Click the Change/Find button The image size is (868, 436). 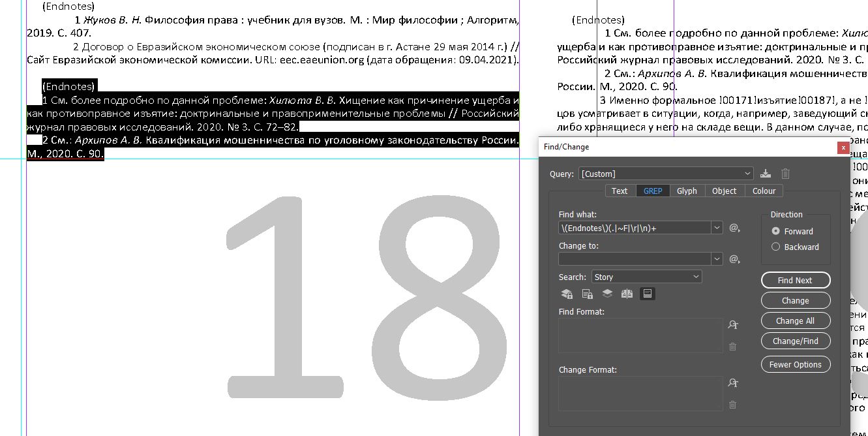(x=796, y=341)
